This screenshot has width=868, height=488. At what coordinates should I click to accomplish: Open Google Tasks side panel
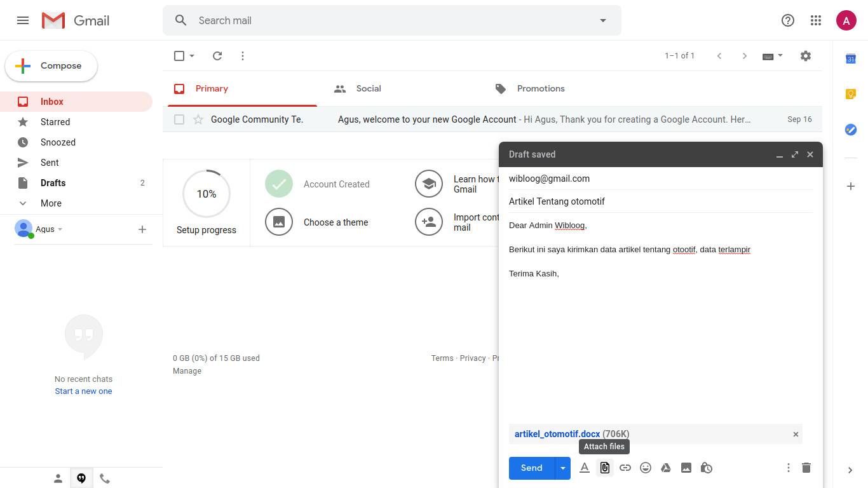click(x=851, y=130)
